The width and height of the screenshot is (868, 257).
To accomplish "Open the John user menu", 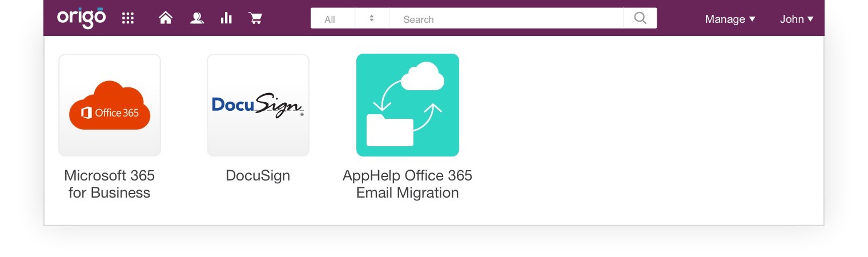I will pyautogui.click(x=796, y=19).
